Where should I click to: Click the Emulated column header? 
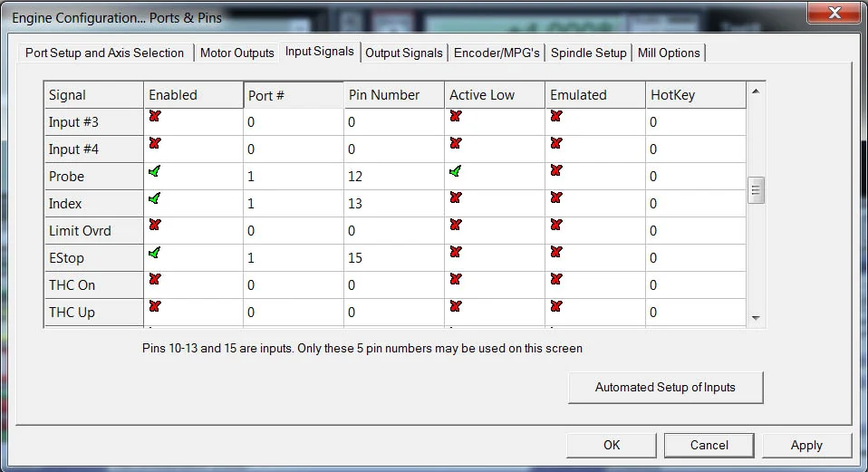[595, 94]
